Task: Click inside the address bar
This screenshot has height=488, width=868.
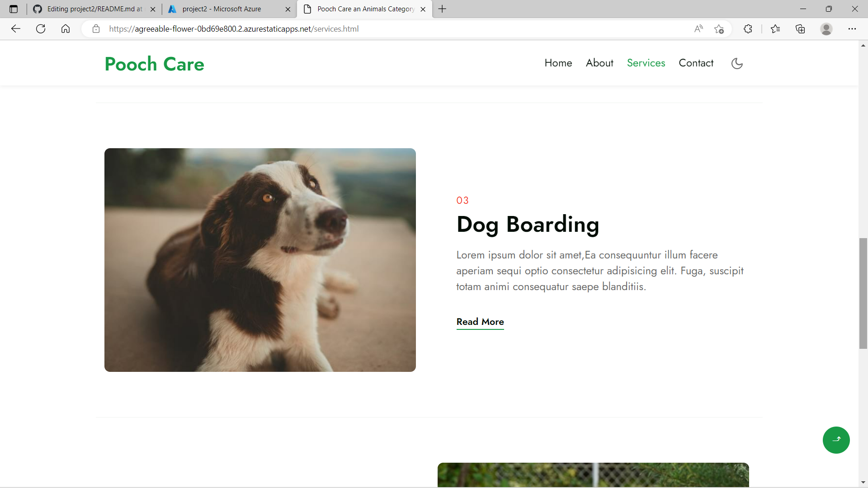Action: tap(316, 28)
